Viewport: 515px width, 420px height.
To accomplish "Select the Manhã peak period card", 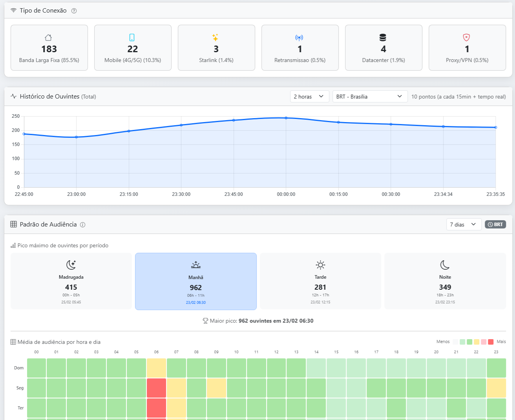I will tap(195, 281).
